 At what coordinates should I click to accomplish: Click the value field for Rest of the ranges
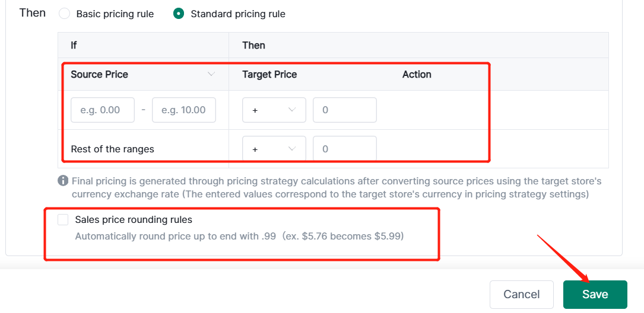pos(344,149)
